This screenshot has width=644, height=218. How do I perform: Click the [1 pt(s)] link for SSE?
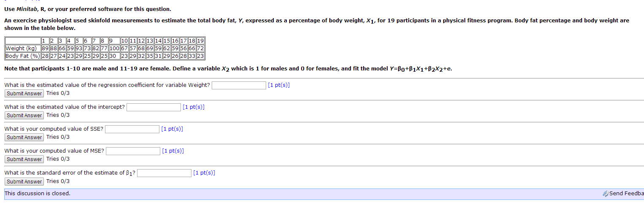click(172, 129)
